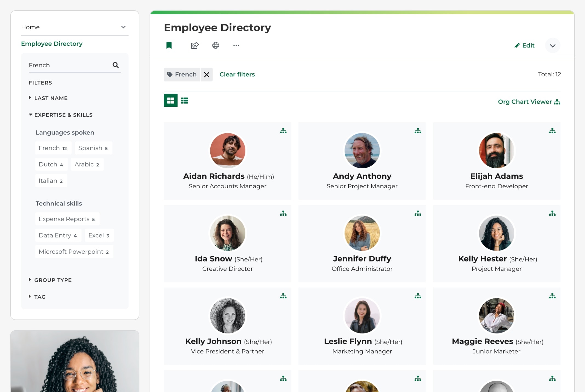The image size is (585, 392).
Task: Click Leslie Flynn's profile photo
Action: [x=362, y=316]
